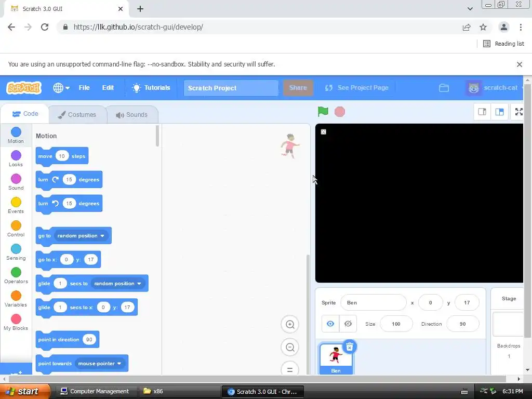This screenshot has width=532, height=399.
Task: Open the scratch-cat account menu
Action: tap(494, 88)
